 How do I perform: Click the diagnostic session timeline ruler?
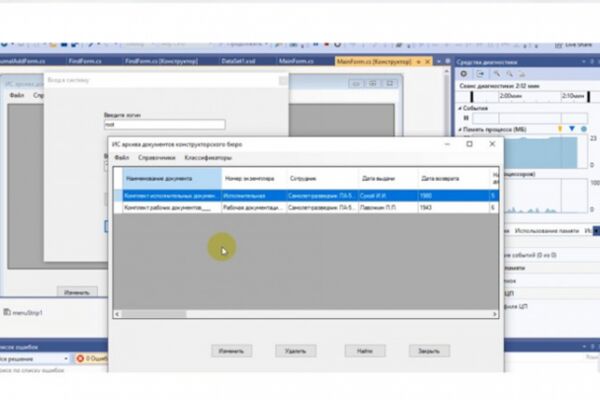pyautogui.click(x=530, y=96)
